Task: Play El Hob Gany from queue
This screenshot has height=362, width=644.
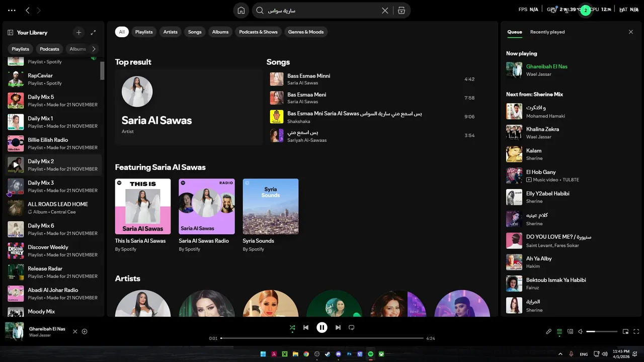Action: (x=572, y=175)
